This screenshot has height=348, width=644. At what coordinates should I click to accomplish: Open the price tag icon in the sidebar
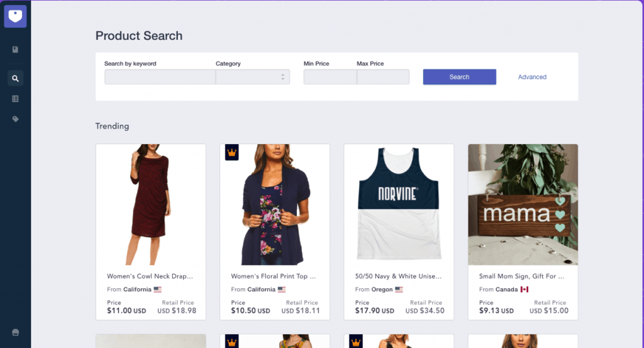click(15, 119)
